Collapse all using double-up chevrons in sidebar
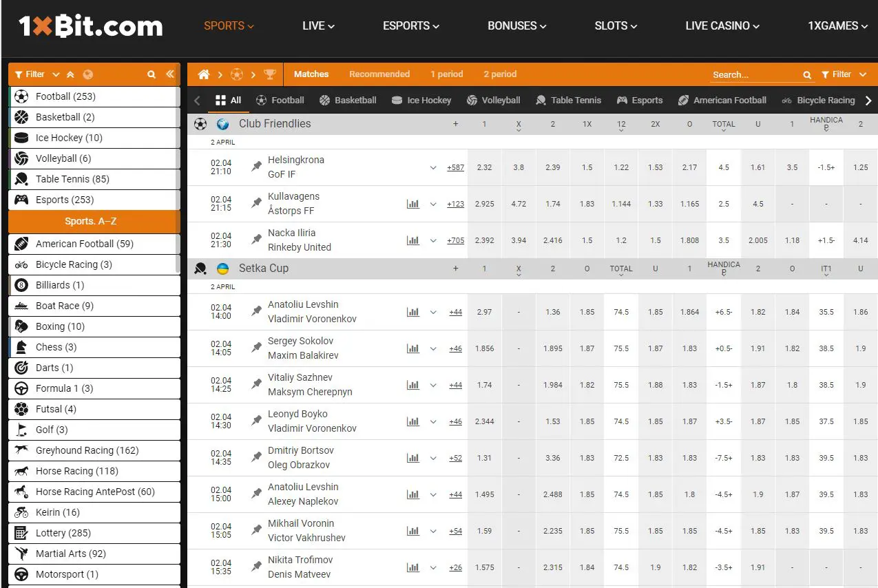 pos(70,74)
